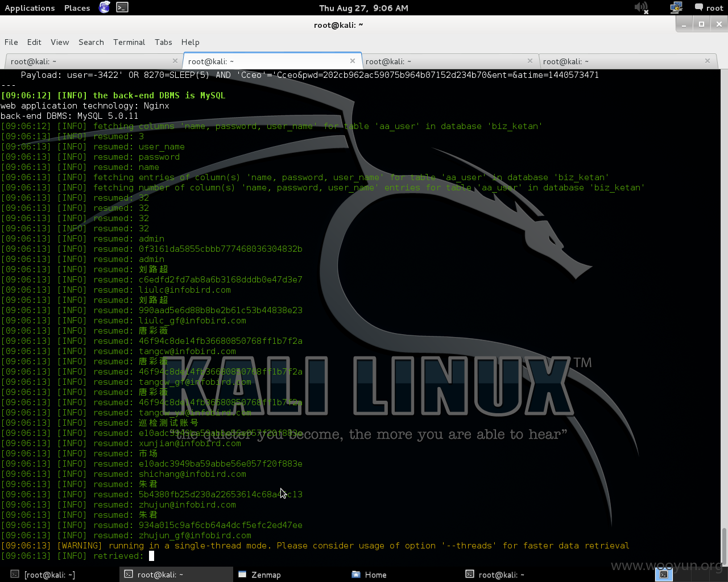Open the Edit menu
728x582 pixels.
pos(34,42)
